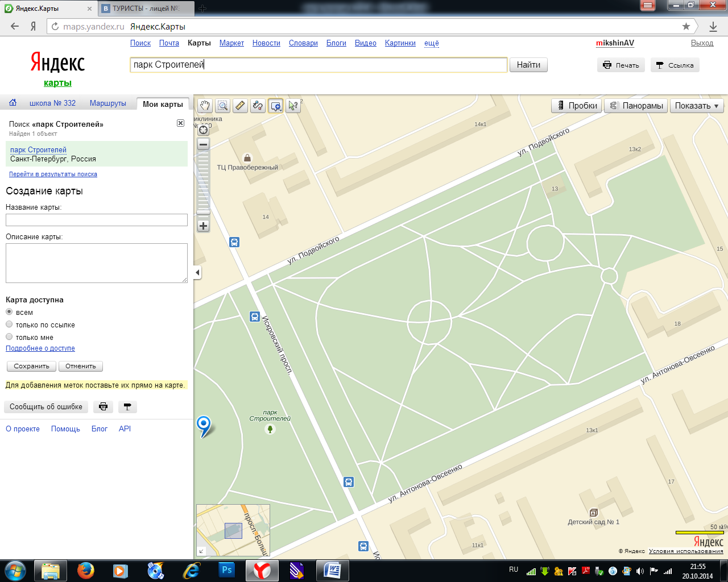Screen dimensions: 728x582
Task: Select the hand pan tool
Action: click(x=205, y=105)
